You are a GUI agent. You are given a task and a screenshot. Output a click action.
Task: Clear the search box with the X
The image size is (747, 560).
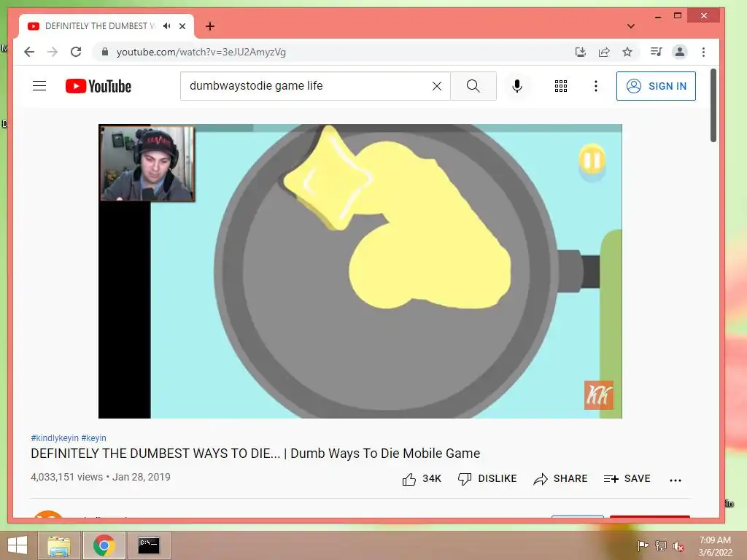[x=436, y=86]
